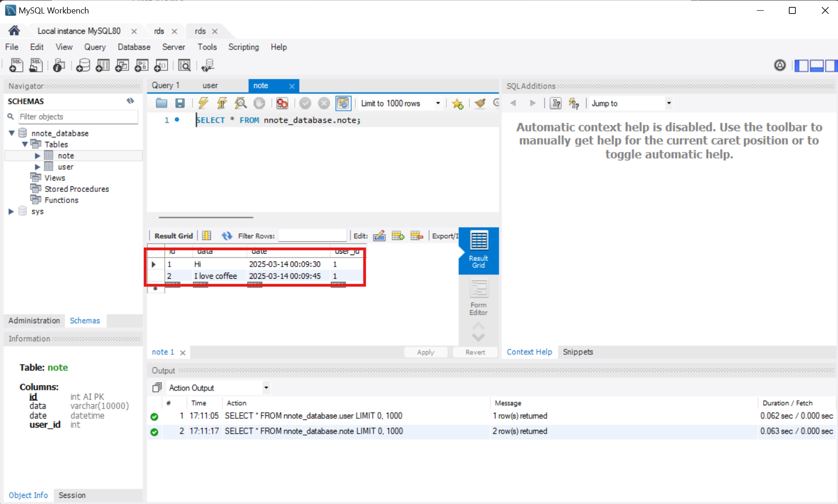Click the Filter Rows input field
The height and width of the screenshot is (504, 838).
point(312,236)
